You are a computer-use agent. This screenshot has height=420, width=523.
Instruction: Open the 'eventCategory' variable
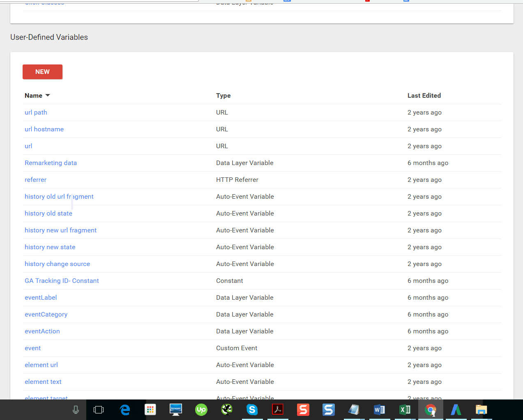(46, 314)
